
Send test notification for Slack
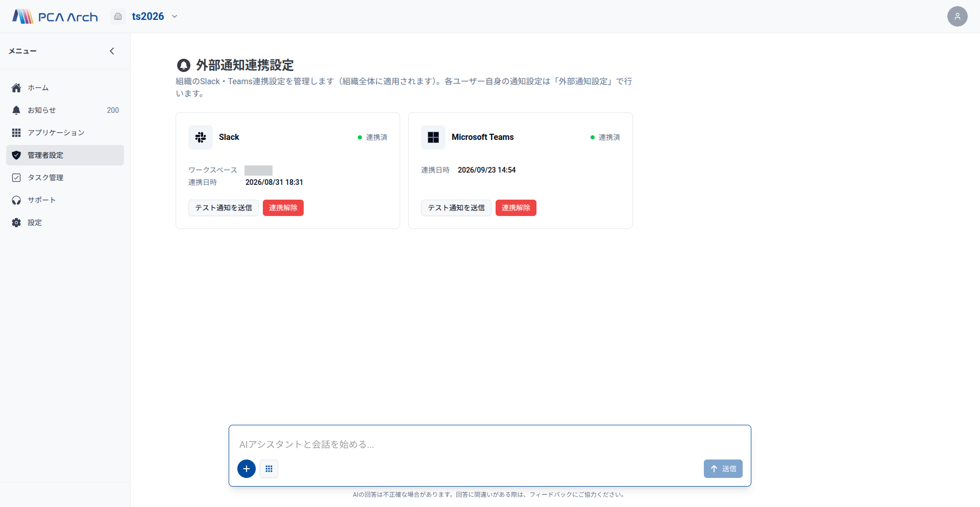click(x=224, y=208)
